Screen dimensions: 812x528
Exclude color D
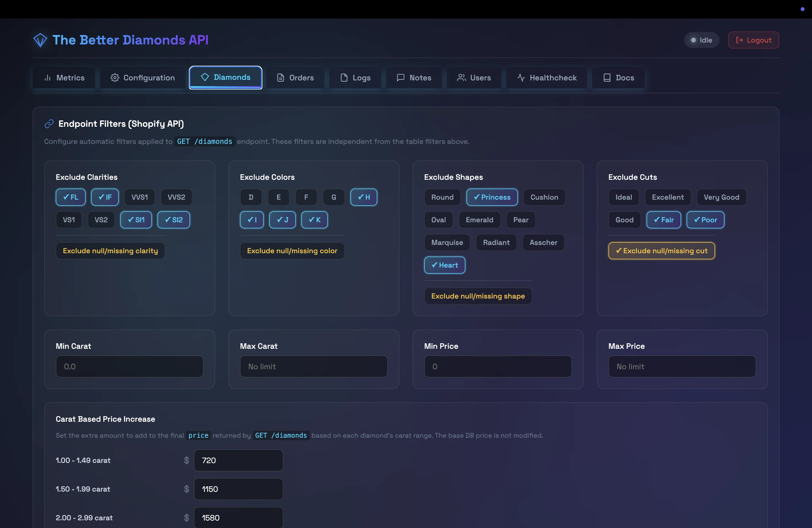[251, 197]
